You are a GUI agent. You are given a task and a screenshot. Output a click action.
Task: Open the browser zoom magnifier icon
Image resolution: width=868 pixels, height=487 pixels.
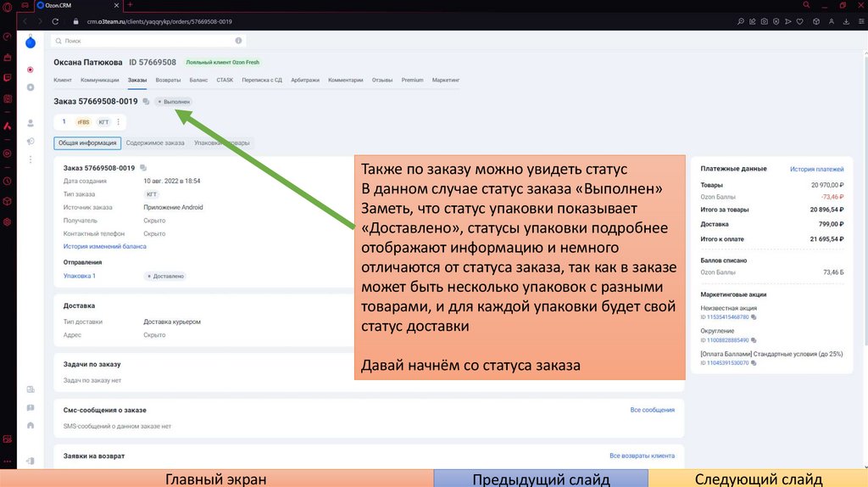click(x=741, y=21)
